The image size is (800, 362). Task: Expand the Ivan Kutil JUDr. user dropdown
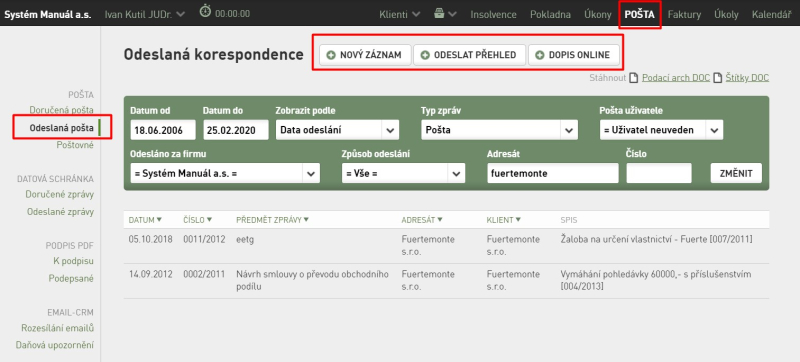(x=144, y=14)
